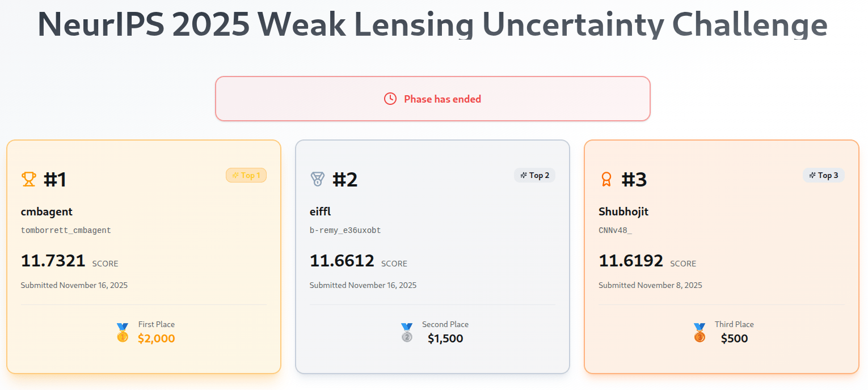
Task: Click the NeurIPS 2025 challenge page title
Action: (432, 24)
